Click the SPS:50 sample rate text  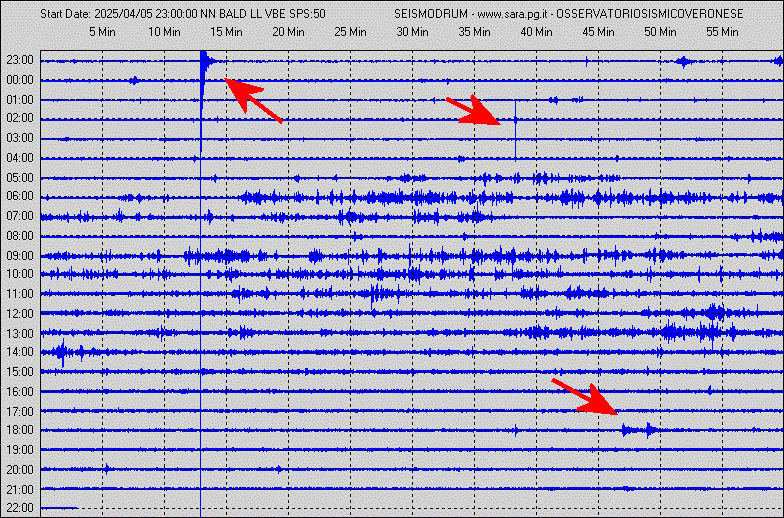308,14
